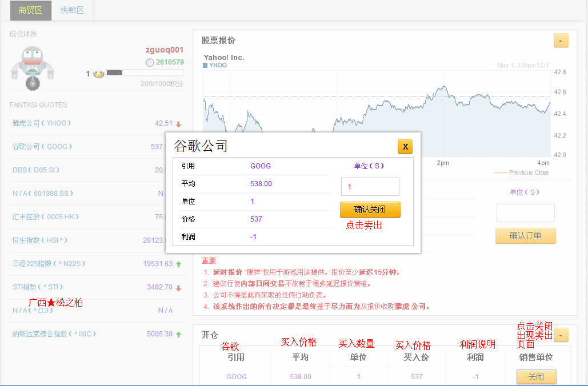
Task: Collapse the 开仓 panel
Action: [x=561, y=335]
